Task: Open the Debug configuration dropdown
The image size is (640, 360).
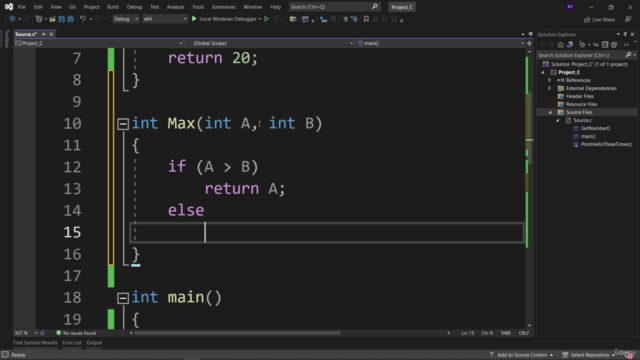Action: pyautogui.click(x=125, y=19)
